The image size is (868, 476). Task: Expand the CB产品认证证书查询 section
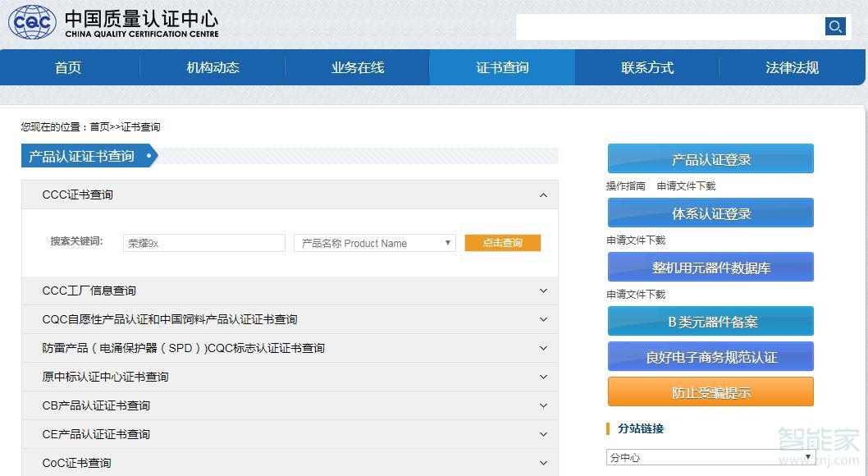tap(542, 405)
